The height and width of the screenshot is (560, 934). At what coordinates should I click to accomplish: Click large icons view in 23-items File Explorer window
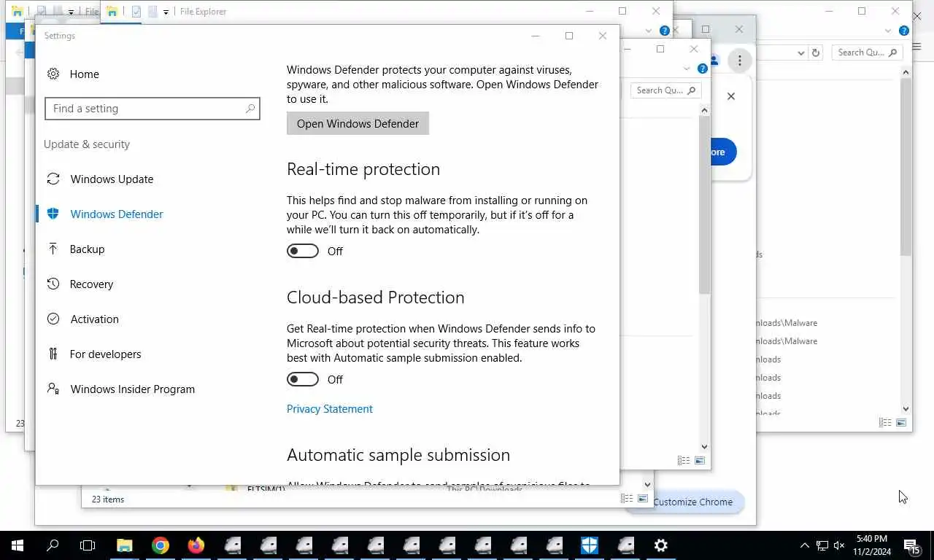(x=643, y=499)
